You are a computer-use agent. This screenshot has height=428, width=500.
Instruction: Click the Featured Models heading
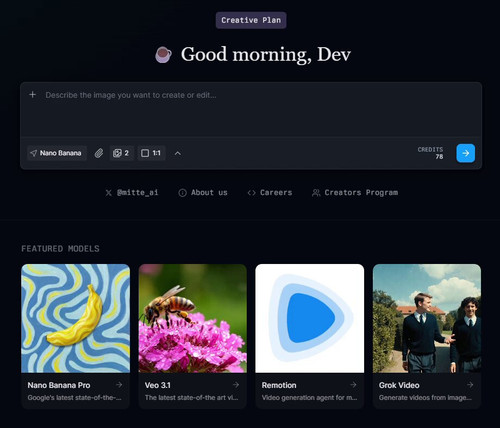pyautogui.click(x=60, y=249)
